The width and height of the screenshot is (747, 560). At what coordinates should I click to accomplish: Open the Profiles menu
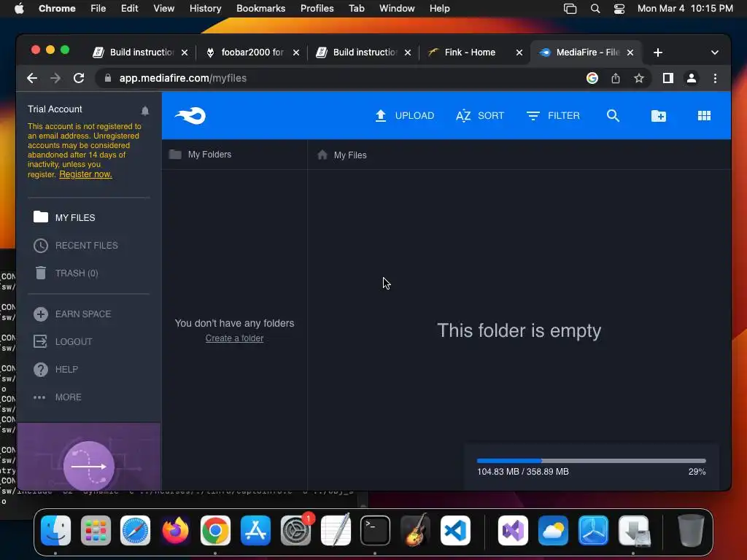317,9
